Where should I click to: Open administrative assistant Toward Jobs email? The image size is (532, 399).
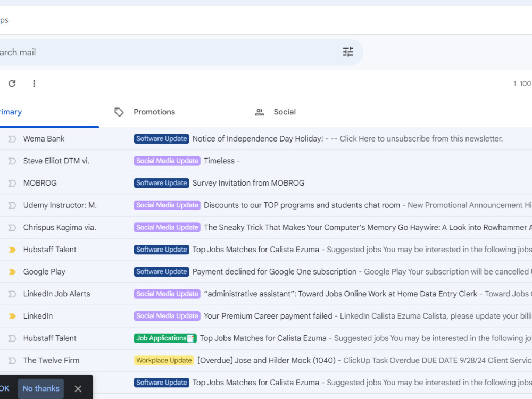coord(340,294)
